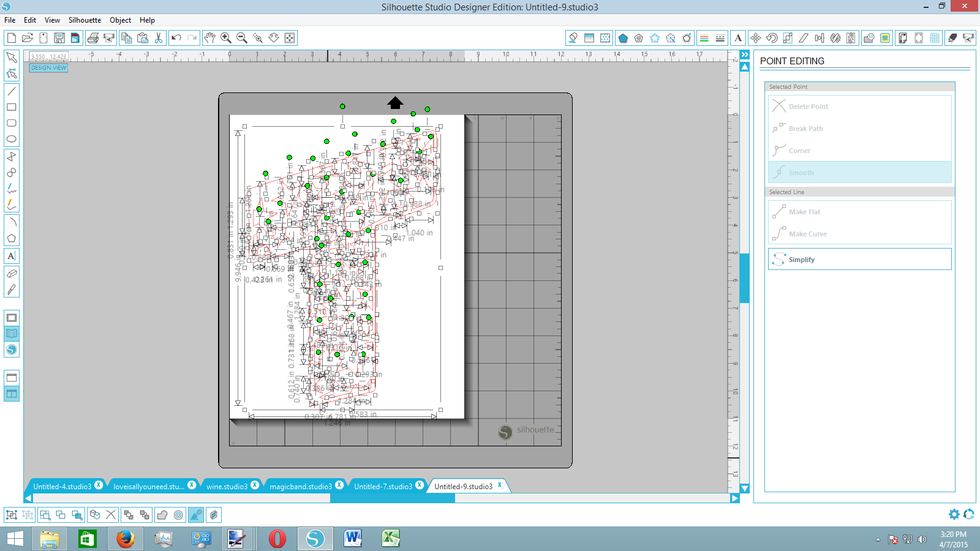Viewport: 980px width, 551px height.
Task: Open the Silhouette menu
Action: coord(85,20)
